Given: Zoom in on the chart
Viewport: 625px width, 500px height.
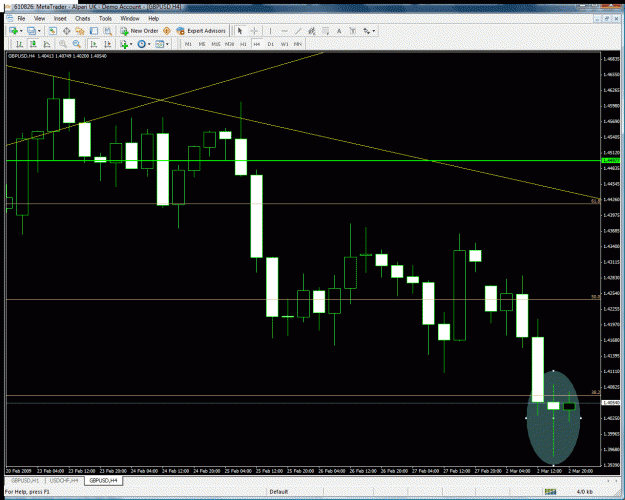Looking at the screenshot, I should (63, 44).
